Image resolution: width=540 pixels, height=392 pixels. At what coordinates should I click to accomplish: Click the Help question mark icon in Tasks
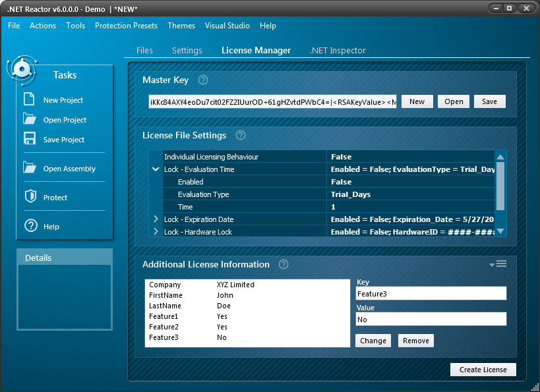(30, 226)
